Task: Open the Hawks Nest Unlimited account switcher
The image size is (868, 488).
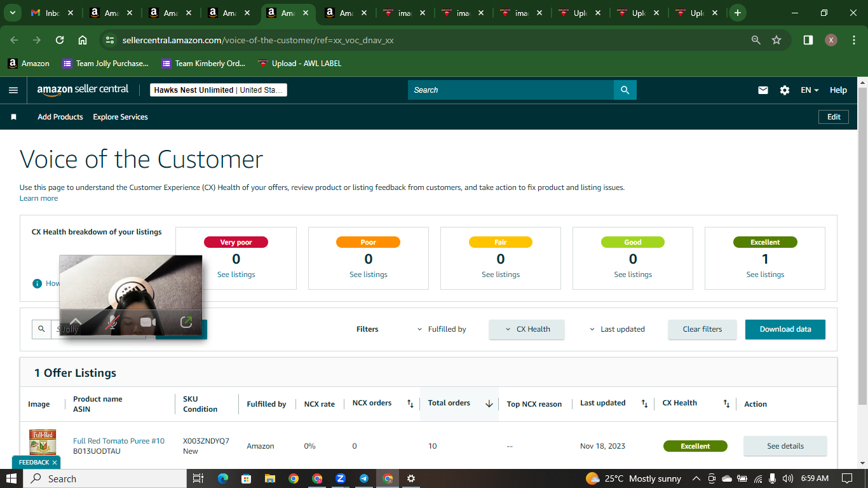Action: [219, 90]
